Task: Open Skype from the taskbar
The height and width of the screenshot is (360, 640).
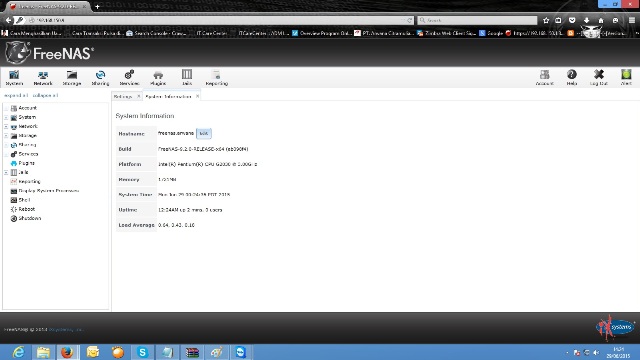Action: 142,352
